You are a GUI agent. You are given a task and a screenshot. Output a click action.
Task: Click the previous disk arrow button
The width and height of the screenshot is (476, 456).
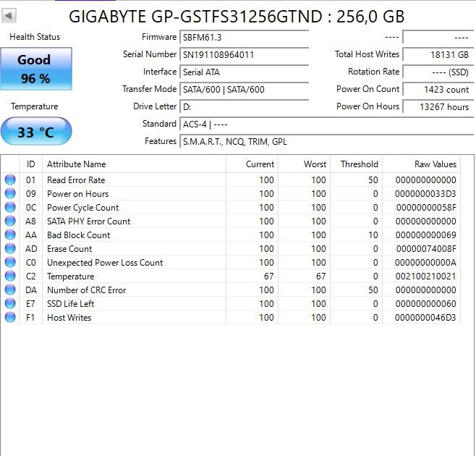[9, 15]
